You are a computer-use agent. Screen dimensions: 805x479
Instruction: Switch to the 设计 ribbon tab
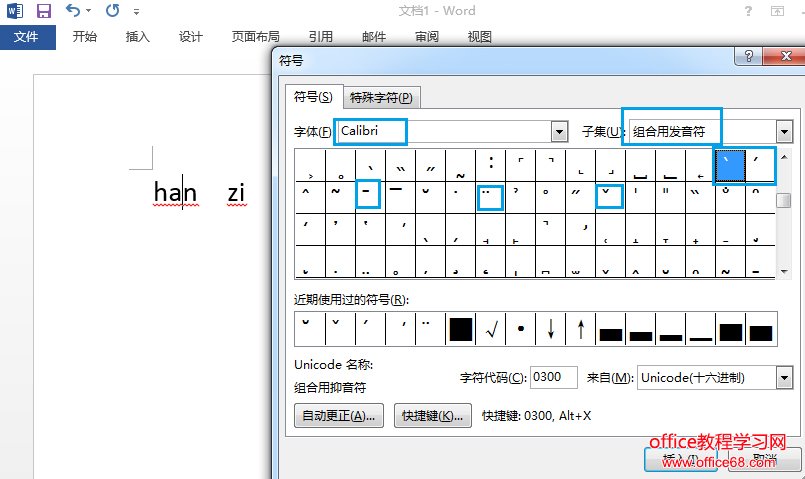click(x=190, y=36)
